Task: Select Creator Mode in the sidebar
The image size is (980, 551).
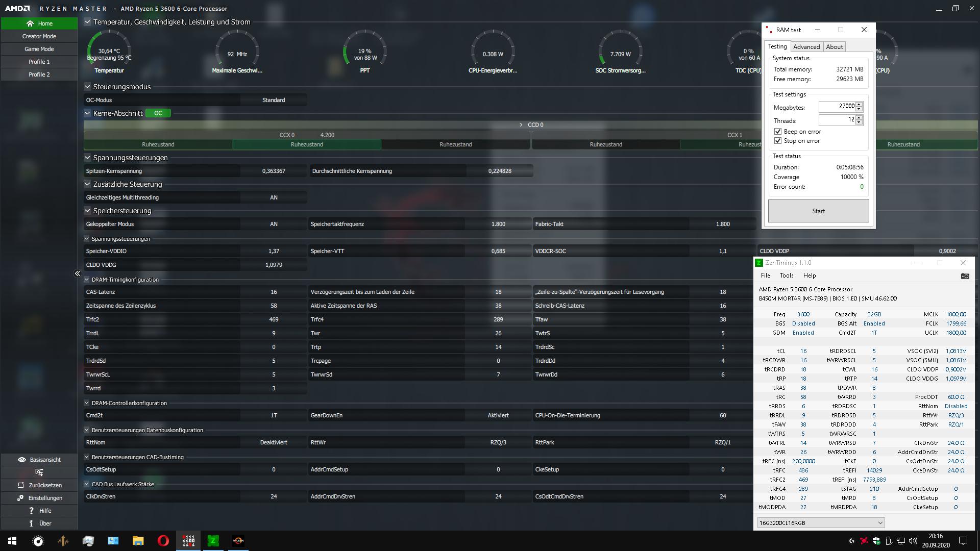Action: coord(39,36)
